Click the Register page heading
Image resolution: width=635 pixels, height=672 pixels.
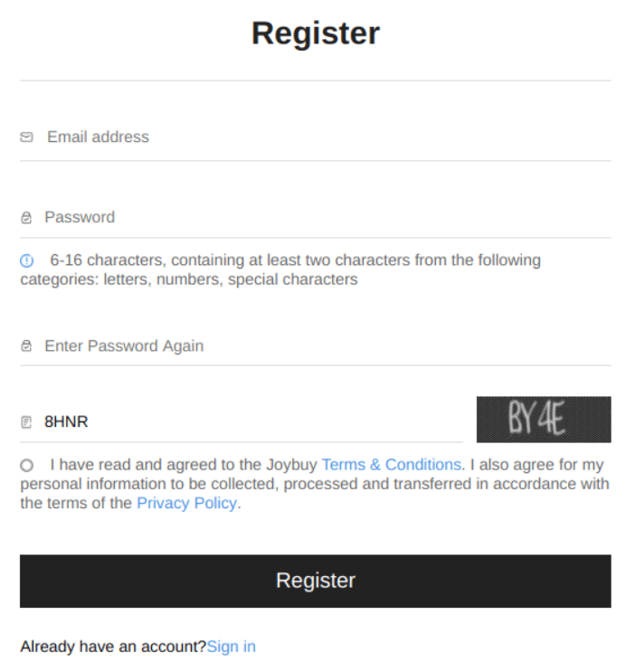316,33
